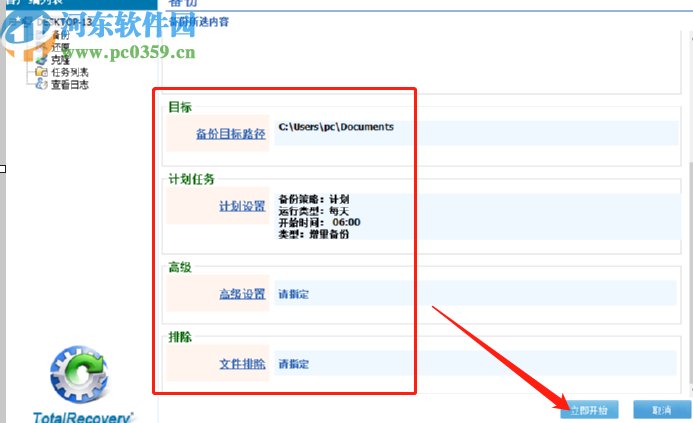Click the 取消 (Cancel) button

click(662, 410)
